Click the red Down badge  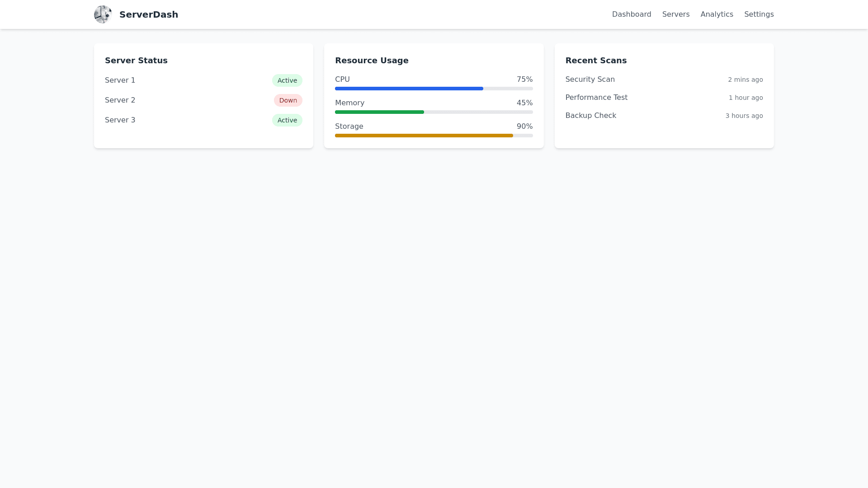coord(288,100)
